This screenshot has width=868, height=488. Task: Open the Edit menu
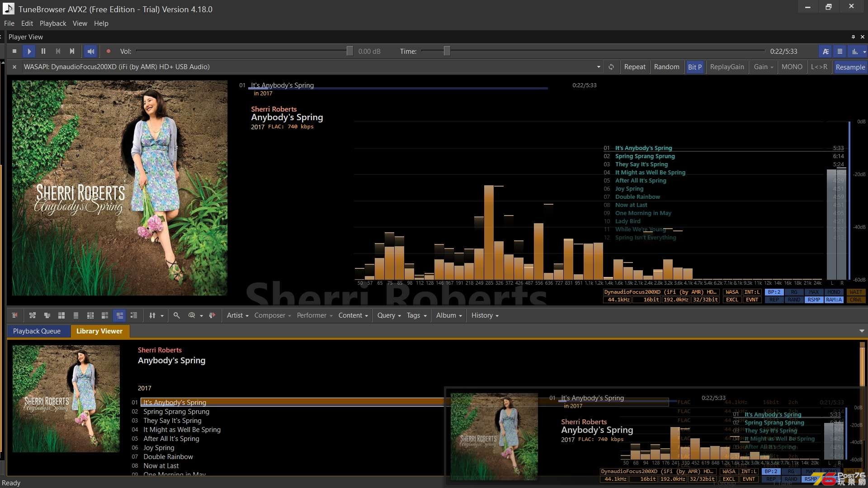27,23
